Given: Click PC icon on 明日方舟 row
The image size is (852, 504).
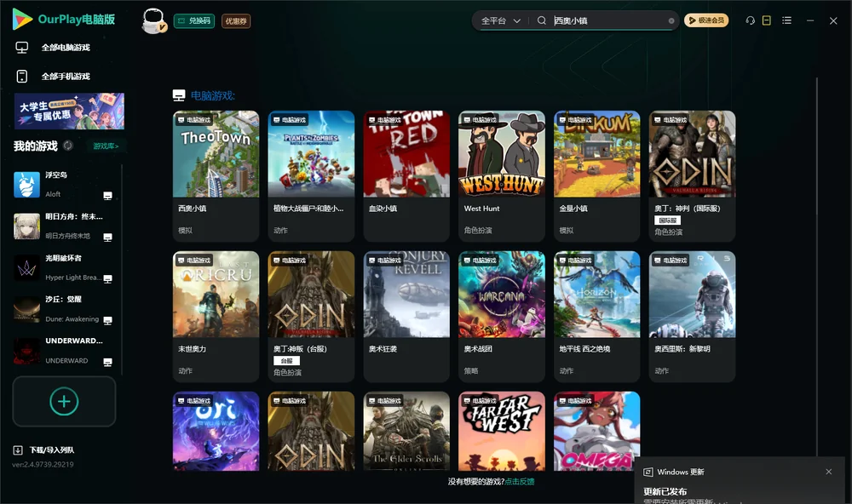Looking at the screenshot, I should pos(107,238).
